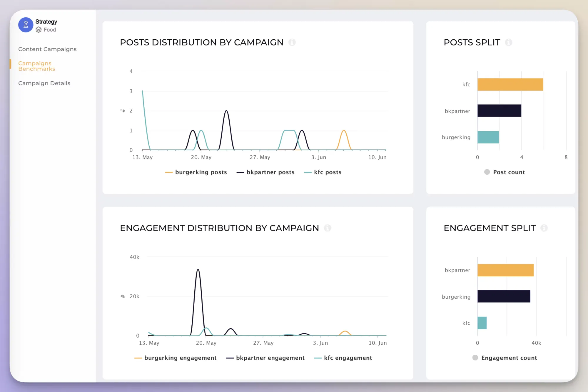Click the Food layers icon
This screenshot has height=392, width=588.
pos(39,30)
